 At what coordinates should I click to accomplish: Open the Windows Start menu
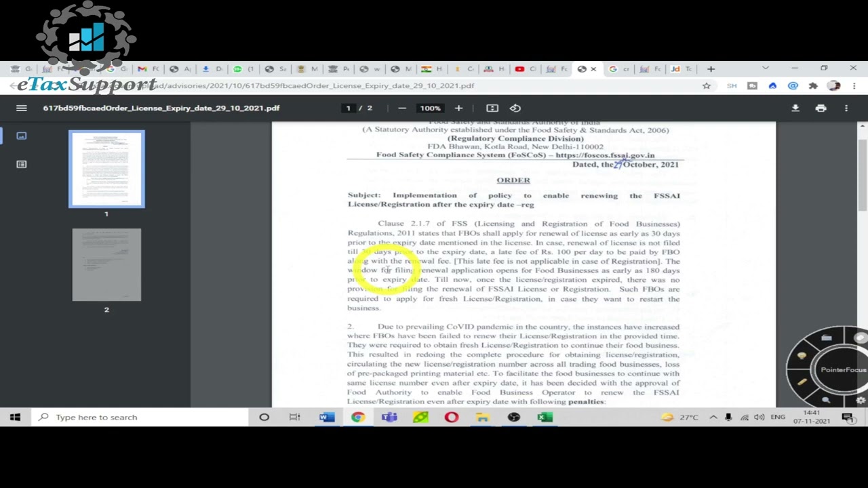15,417
